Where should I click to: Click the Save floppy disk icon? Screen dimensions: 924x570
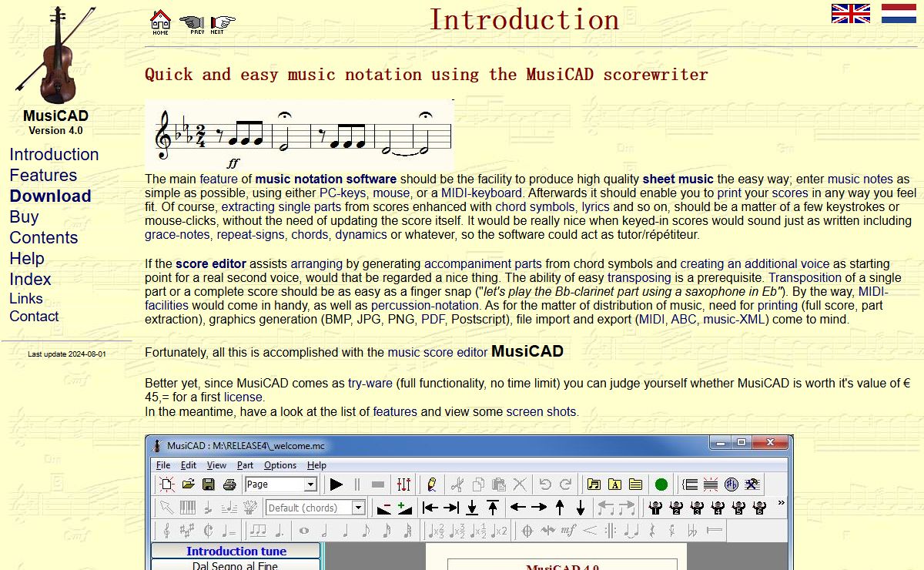208,484
